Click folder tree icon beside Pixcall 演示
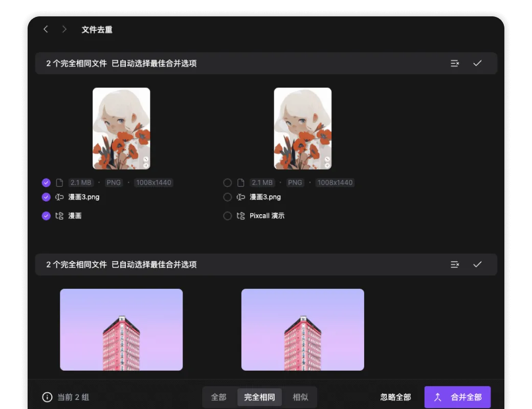 click(240, 216)
